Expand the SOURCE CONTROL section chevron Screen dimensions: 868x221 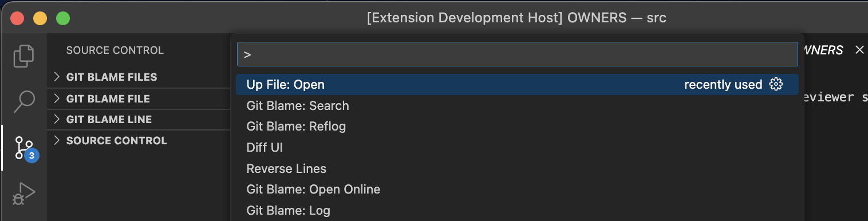pyautogui.click(x=57, y=140)
